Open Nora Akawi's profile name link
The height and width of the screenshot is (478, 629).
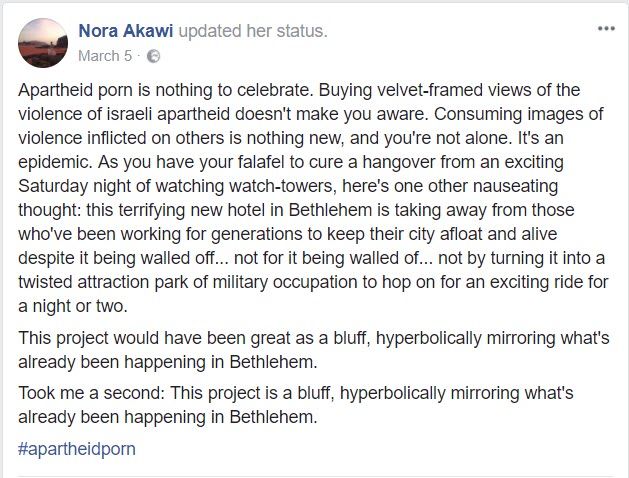[x=127, y=31]
